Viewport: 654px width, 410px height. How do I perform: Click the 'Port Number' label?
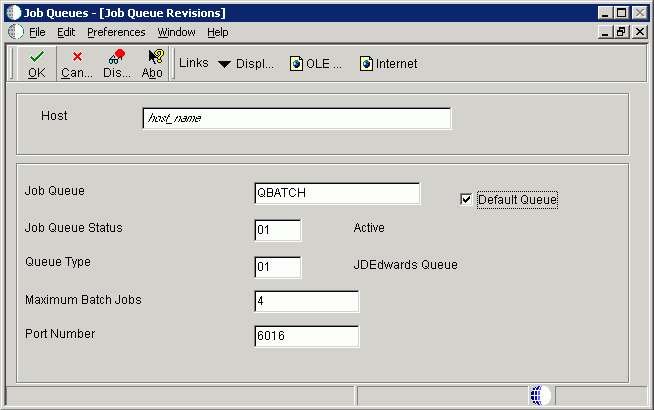click(x=60, y=334)
